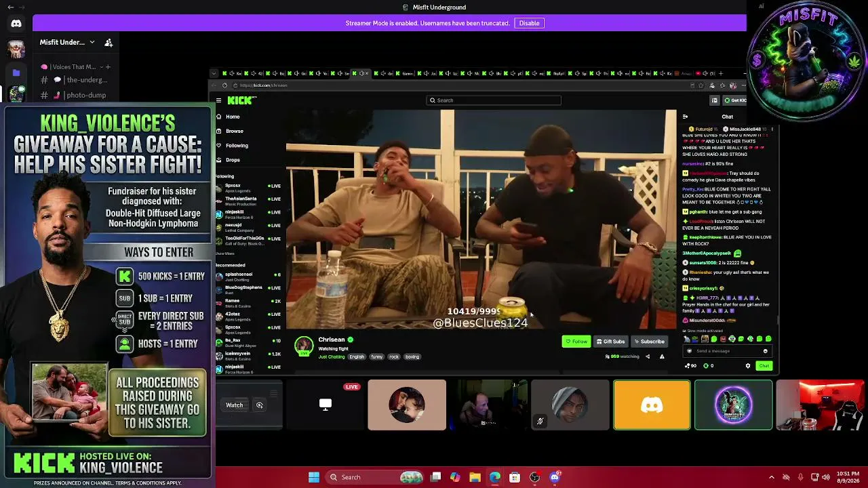Go back with Discord's back arrow
This screenshot has height=488, width=868.
coord(10,7)
